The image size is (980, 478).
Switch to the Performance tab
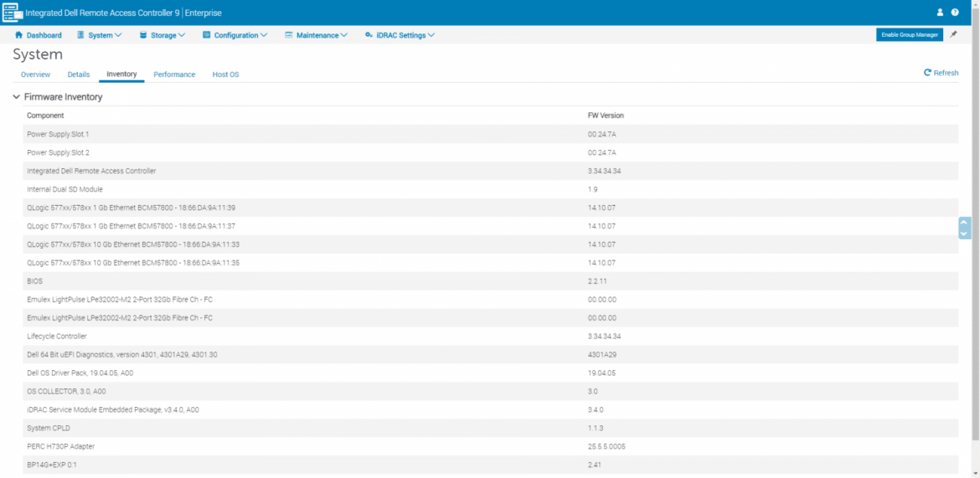coord(174,75)
